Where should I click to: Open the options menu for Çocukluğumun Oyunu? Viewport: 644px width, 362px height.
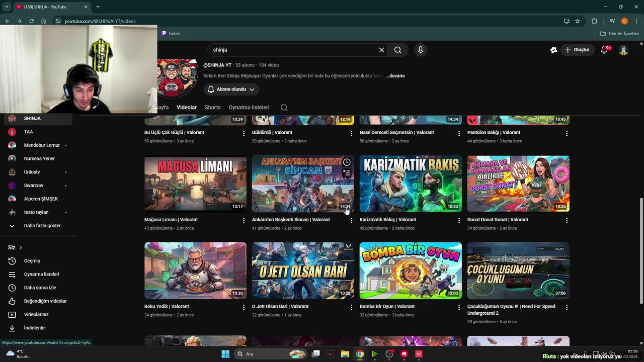click(567, 307)
